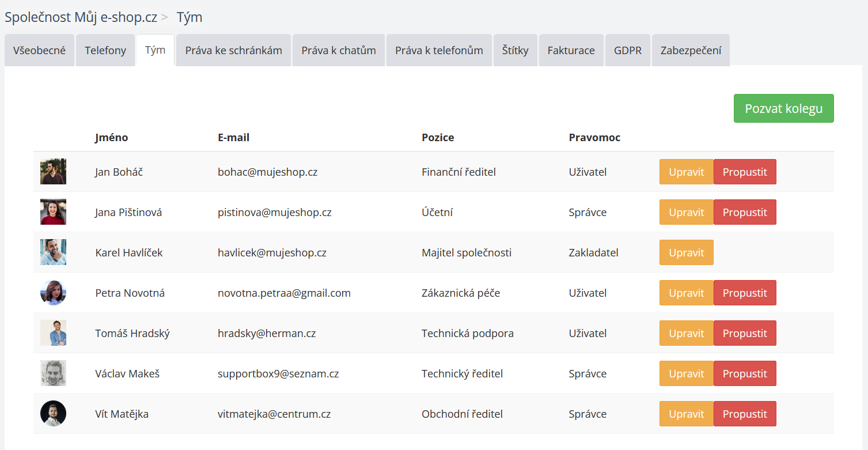The height and width of the screenshot is (450, 868).
Task: Click Jana Pištinová's avatar picture
Action: (53, 212)
